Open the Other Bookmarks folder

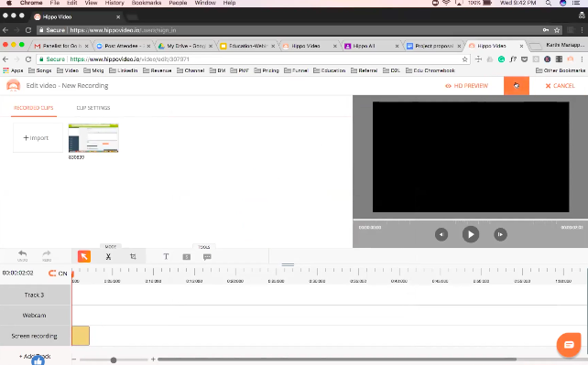click(x=561, y=70)
